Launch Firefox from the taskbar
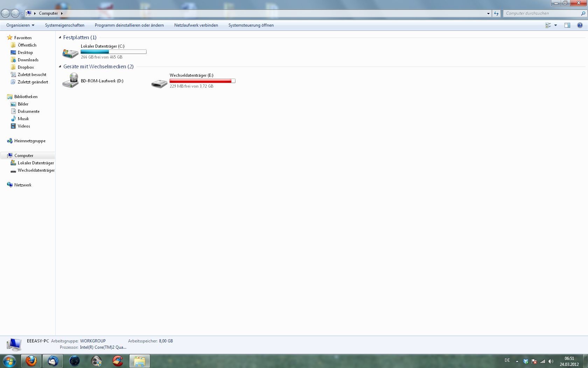Image resolution: width=588 pixels, height=368 pixels. coord(31,361)
